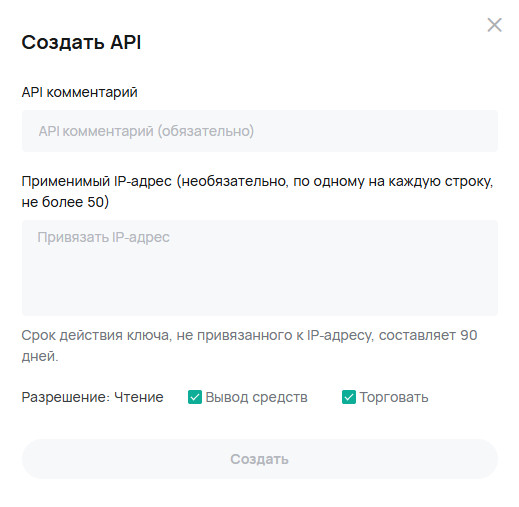The image size is (519, 507).
Task: Submit the form with the Создать button
Action: [260, 459]
